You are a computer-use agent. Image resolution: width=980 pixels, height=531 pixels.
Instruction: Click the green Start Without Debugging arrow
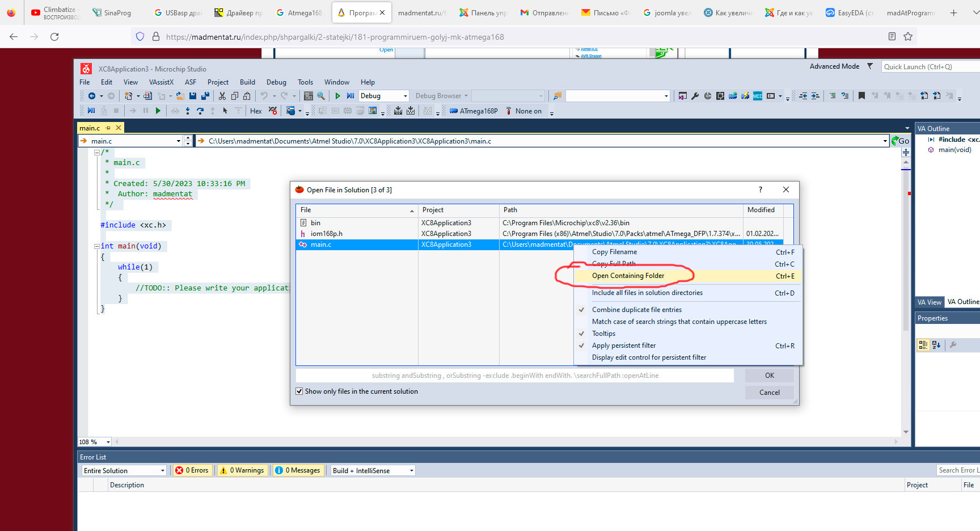(338, 96)
